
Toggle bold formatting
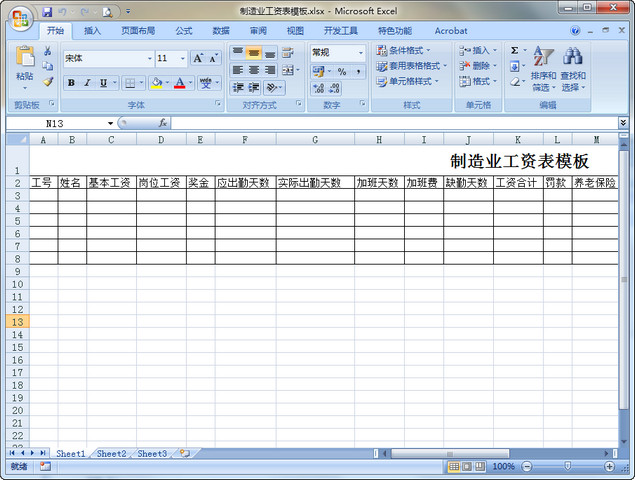click(x=71, y=83)
